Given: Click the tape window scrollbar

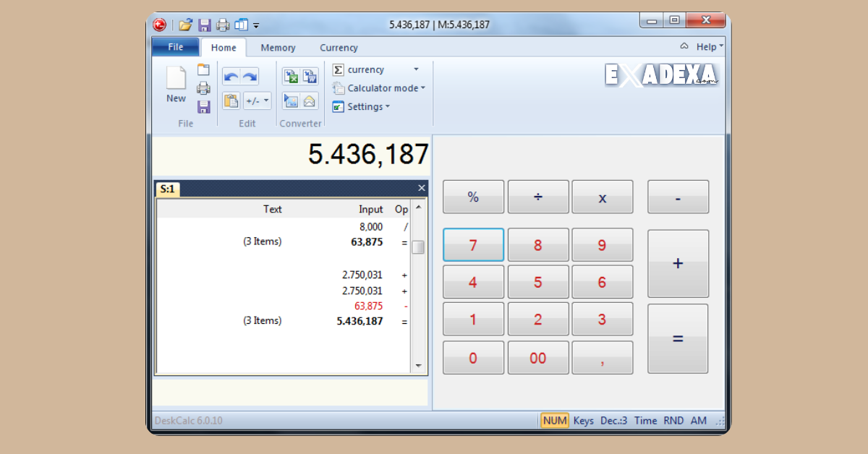Looking at the screenshot, I should [418, 247].
